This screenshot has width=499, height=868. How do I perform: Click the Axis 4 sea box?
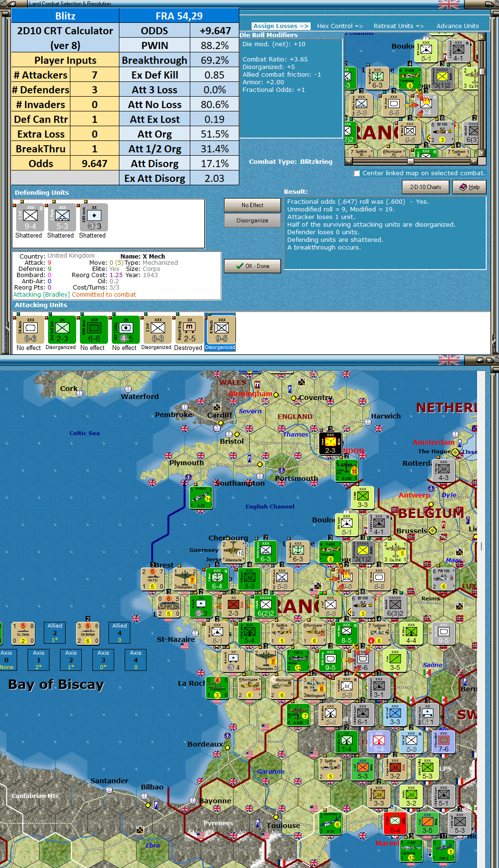136,660
